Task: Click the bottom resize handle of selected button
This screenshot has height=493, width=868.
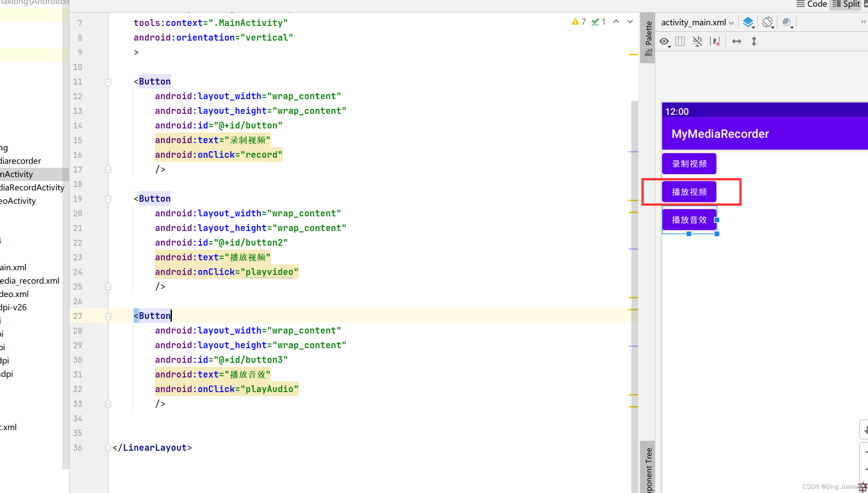Action: tap(689, 234)
